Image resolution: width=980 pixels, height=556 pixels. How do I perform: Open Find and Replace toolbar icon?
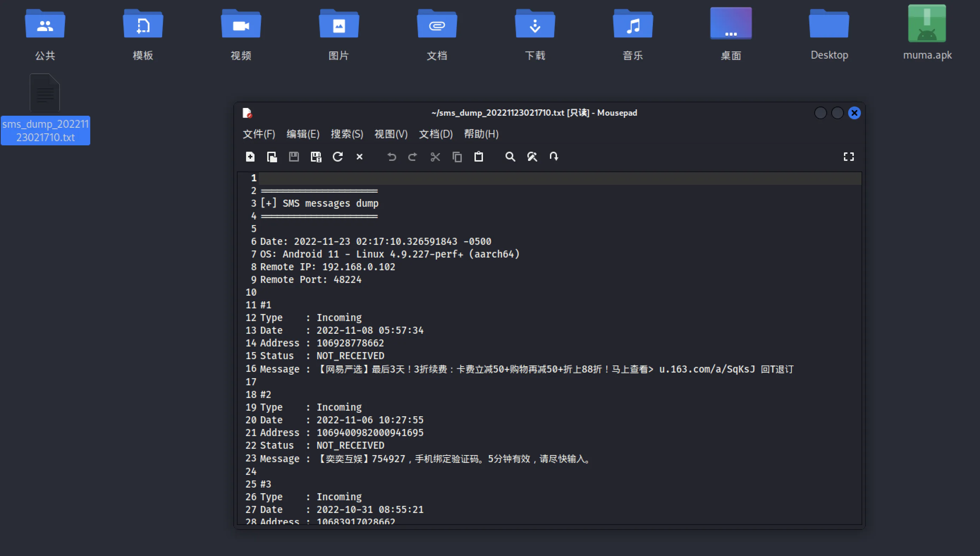coord(532,157)
